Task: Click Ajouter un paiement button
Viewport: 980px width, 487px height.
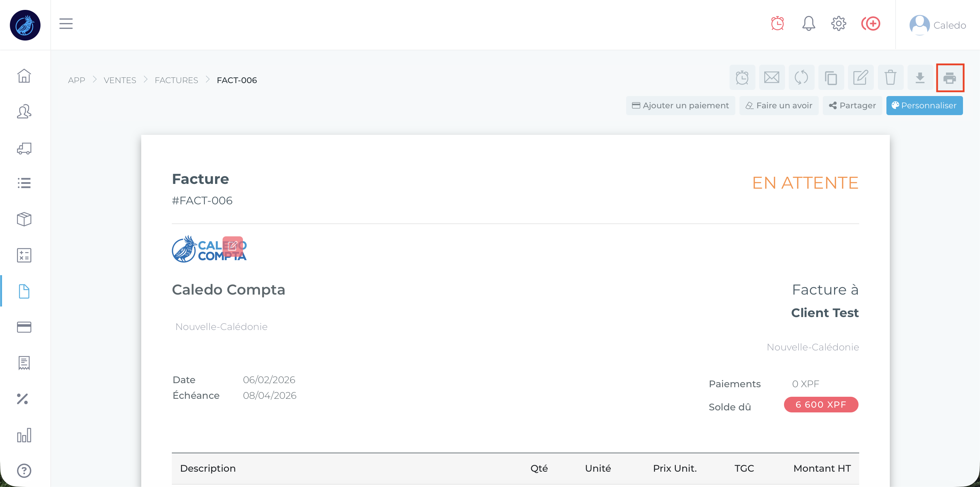Action: [680, 106]
